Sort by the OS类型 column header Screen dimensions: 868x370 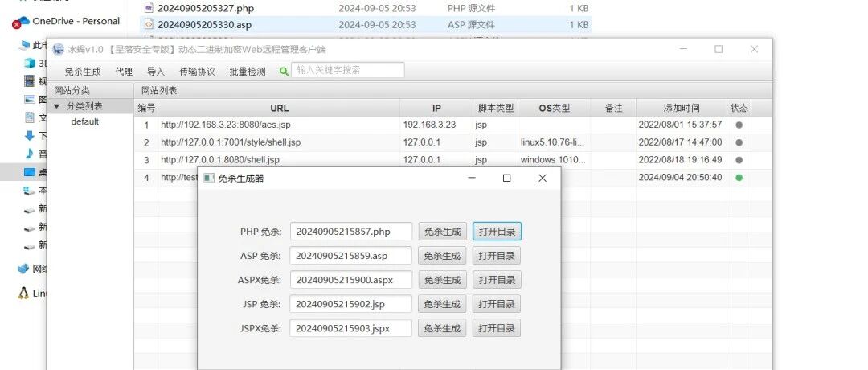(554, 108)
